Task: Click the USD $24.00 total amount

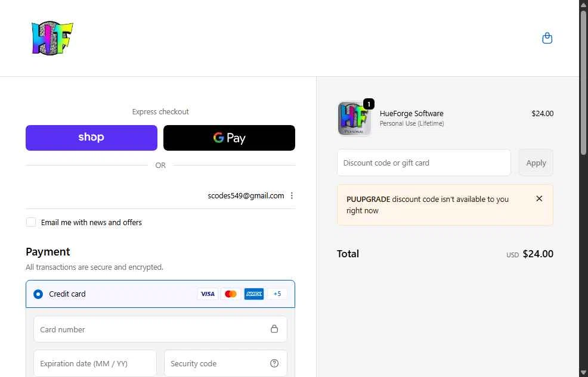Action: [x=530, y=254]
